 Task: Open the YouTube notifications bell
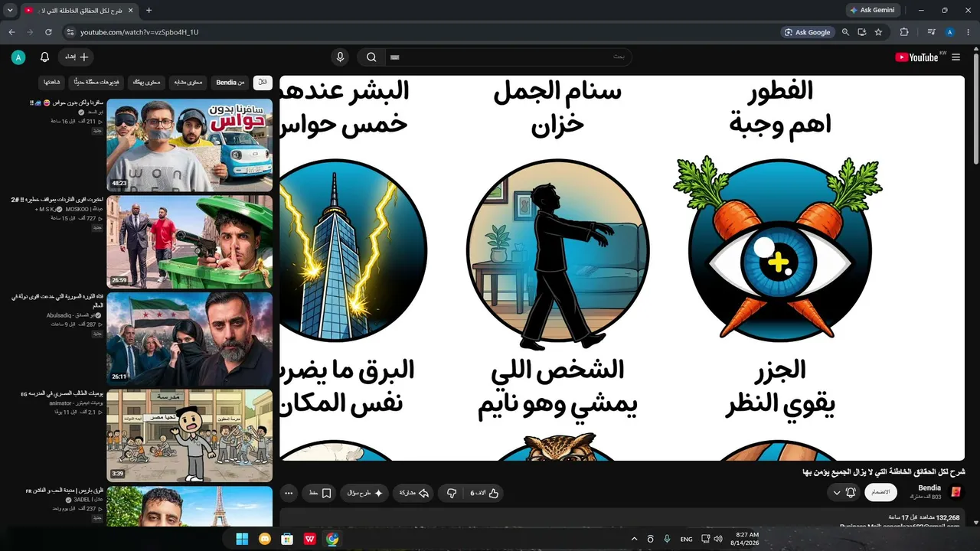[x=44, y=57]
